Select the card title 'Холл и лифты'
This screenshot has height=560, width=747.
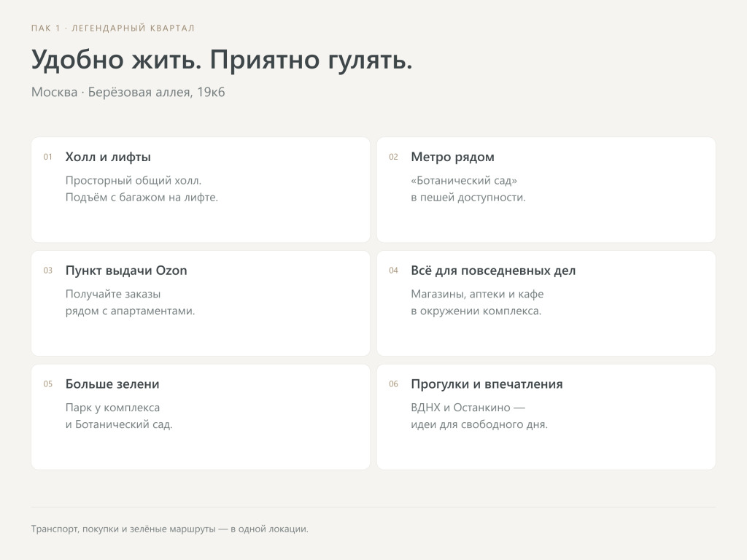[x=108, y=157]
